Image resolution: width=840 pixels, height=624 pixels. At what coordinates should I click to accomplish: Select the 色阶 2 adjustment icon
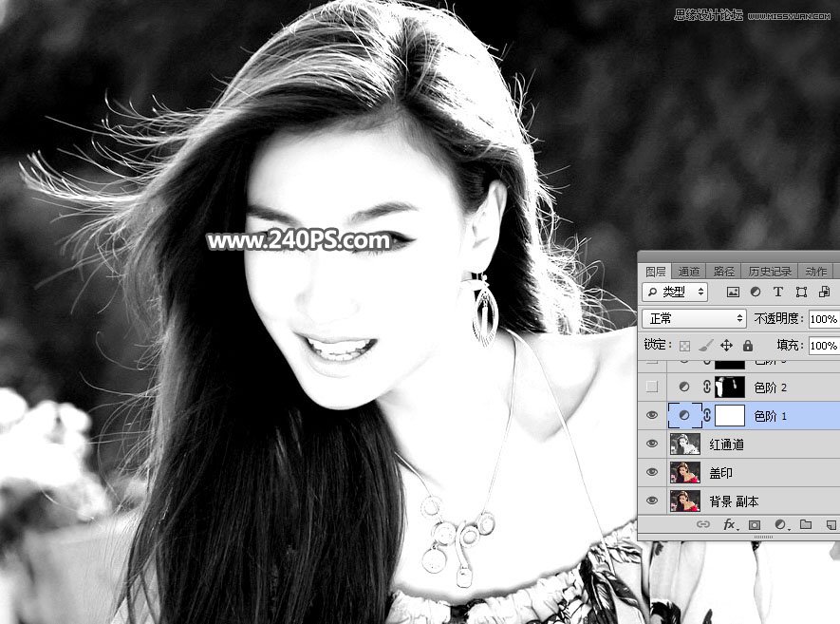684,387
